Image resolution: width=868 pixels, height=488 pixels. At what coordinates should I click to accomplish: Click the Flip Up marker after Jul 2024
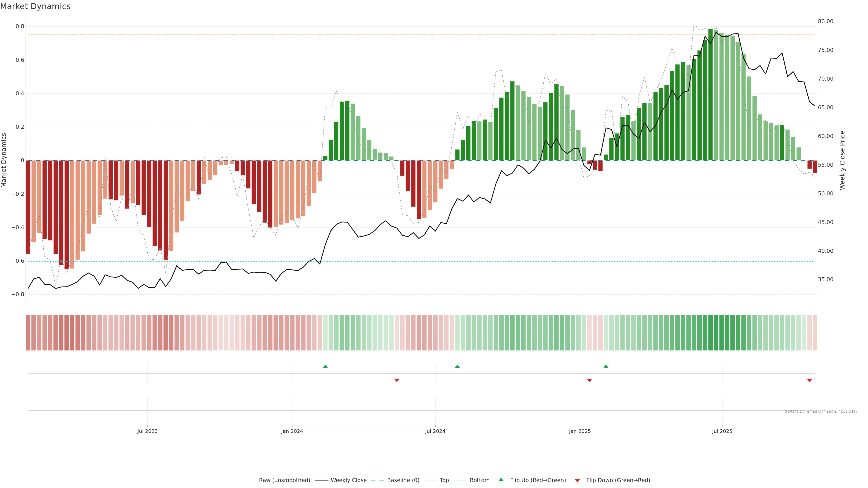[x=457, y=366]
